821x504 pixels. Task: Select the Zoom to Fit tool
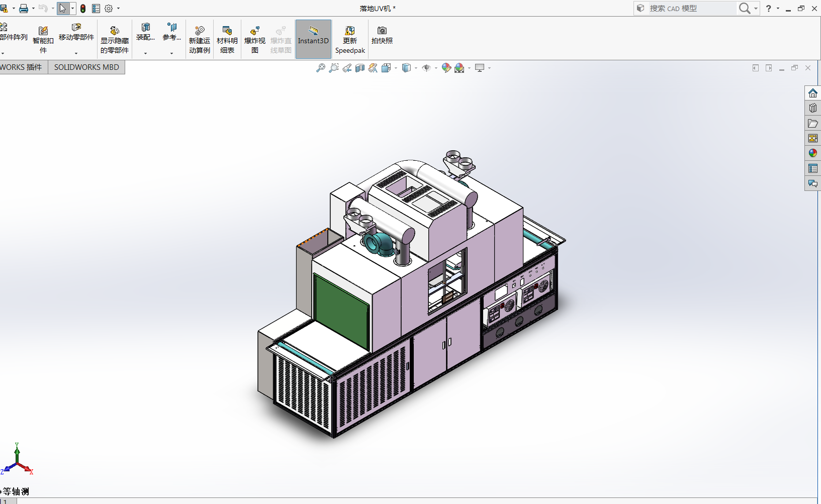[320, 68]
